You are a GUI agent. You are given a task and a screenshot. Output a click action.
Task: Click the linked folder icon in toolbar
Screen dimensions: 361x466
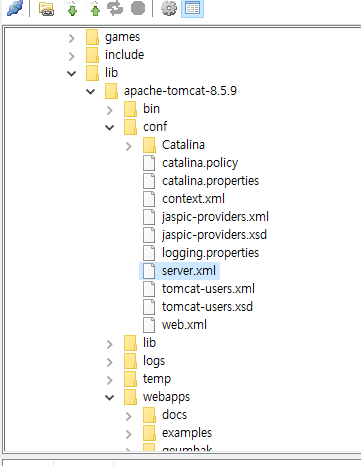pos(46,9)
